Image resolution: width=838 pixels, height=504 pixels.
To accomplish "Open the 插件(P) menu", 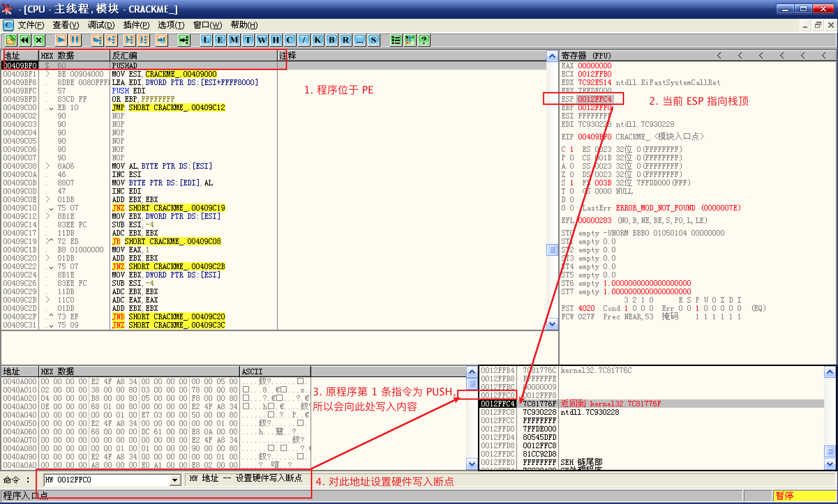I will (x=136, y=25).
